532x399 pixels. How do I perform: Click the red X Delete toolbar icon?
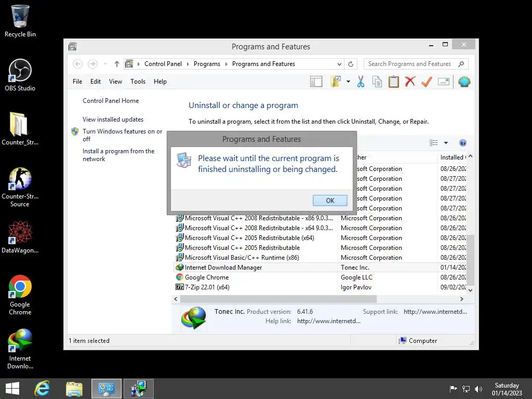410,82
